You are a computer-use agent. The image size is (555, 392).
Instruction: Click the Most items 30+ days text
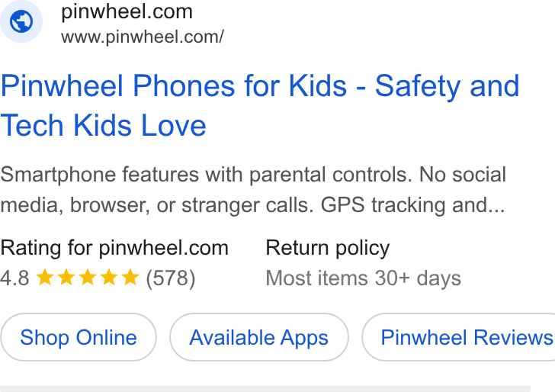(x=363, y=278)
